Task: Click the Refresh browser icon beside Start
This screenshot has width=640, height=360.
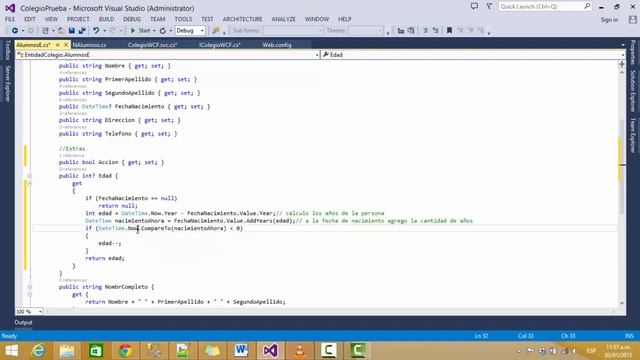Action: point(162,31)
